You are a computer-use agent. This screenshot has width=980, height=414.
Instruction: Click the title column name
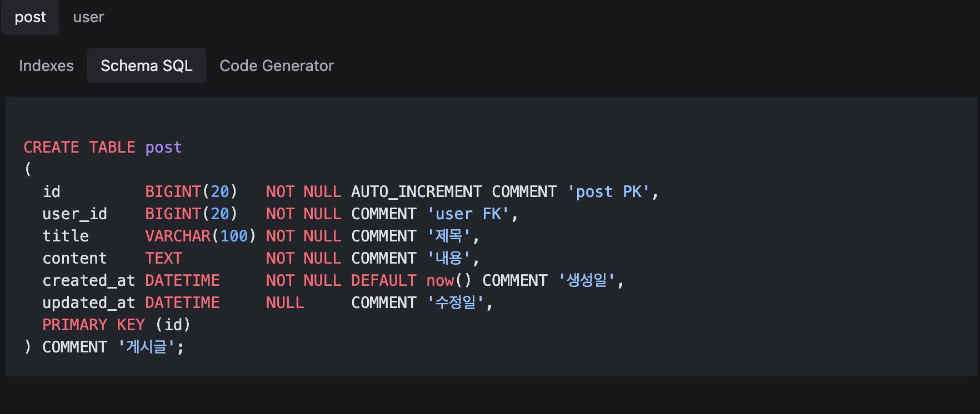coord(66,236)
